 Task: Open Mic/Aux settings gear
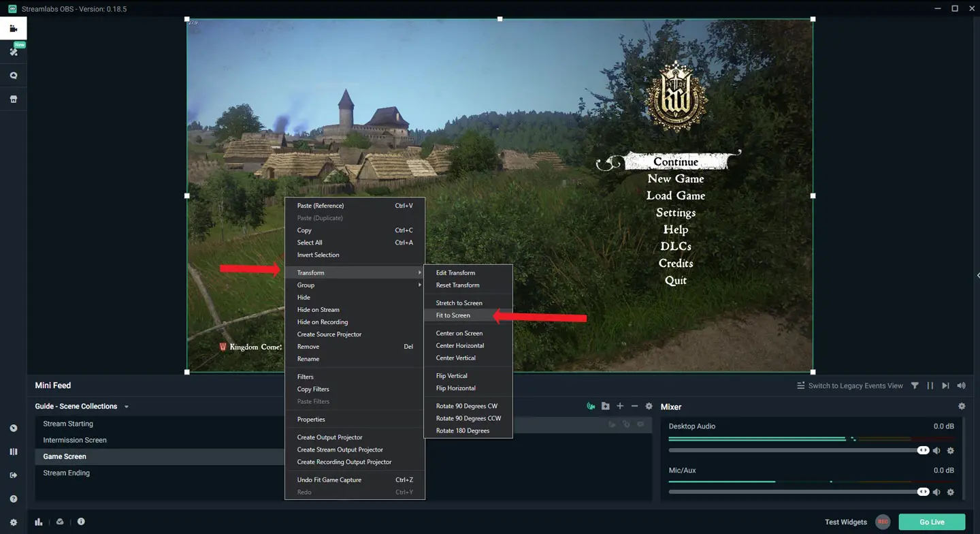951,492
